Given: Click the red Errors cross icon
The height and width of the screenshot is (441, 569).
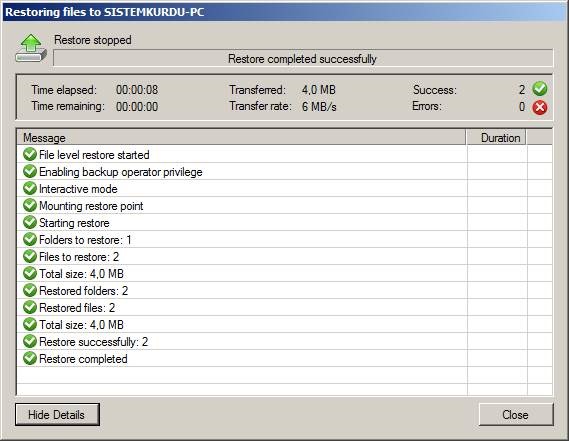Looking at the screenshot, I should pos(540,107).
